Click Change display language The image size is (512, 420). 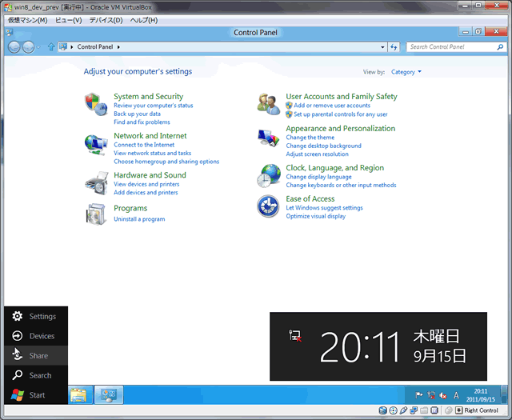pyautogui.click(x=318, y=177)
